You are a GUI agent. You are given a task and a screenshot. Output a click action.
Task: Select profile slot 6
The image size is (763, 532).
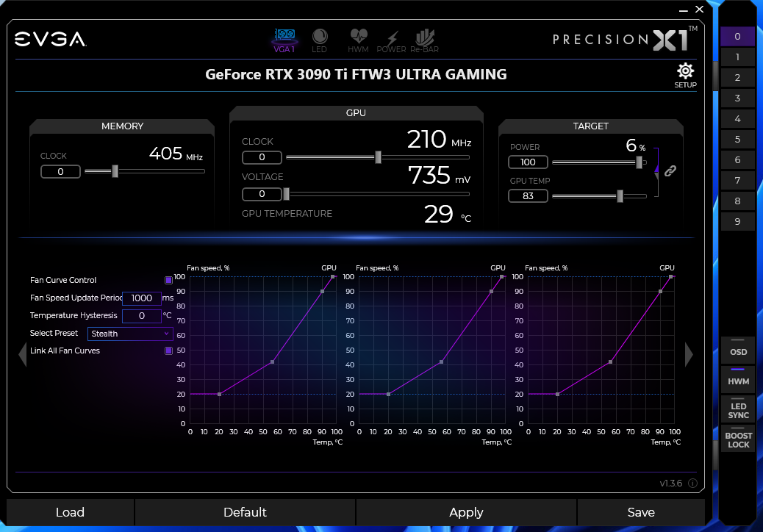coord(737,160)
